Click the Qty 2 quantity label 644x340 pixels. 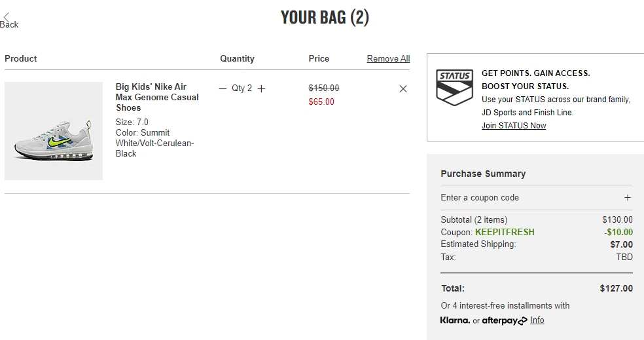[241, 88]
